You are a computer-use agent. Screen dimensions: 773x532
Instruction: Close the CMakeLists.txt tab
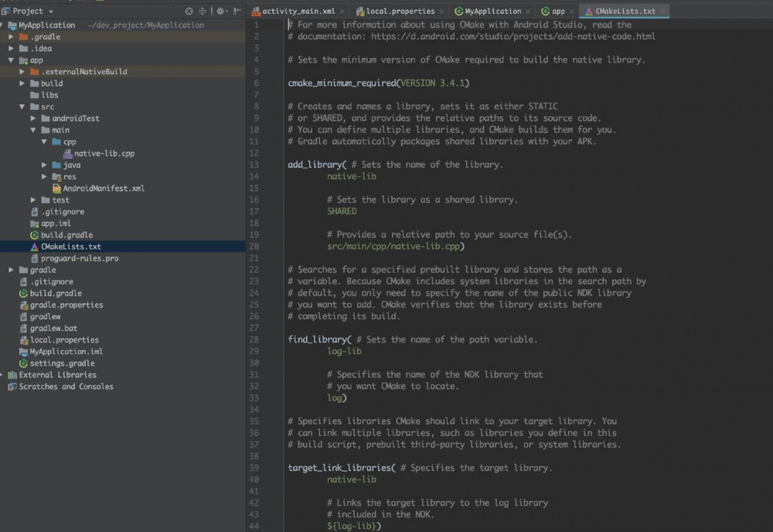click(662, 12)
